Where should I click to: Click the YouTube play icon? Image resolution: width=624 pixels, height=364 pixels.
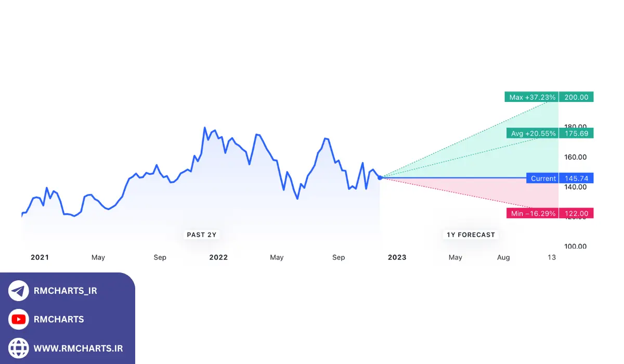(x=19, y=319)
